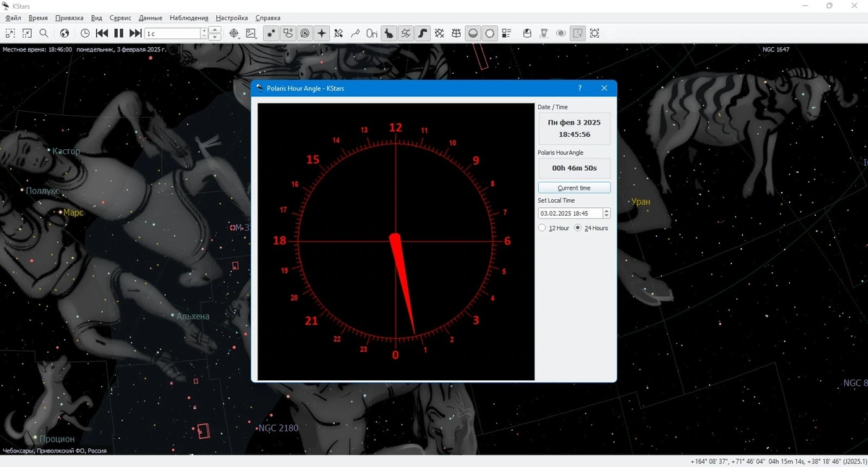Viewport: 868px width, 467px height.
Task: Open the Справка menu
Action: (x=268, y=17)
